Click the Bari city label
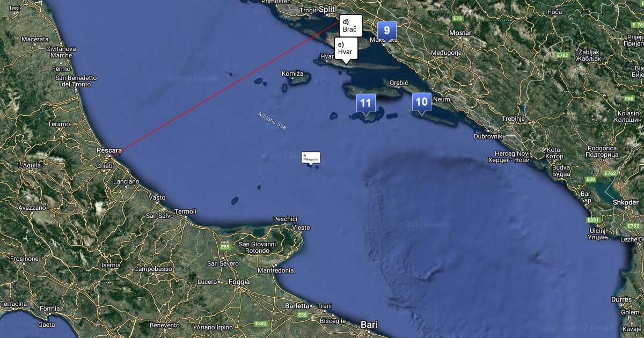 click(369, 325)
